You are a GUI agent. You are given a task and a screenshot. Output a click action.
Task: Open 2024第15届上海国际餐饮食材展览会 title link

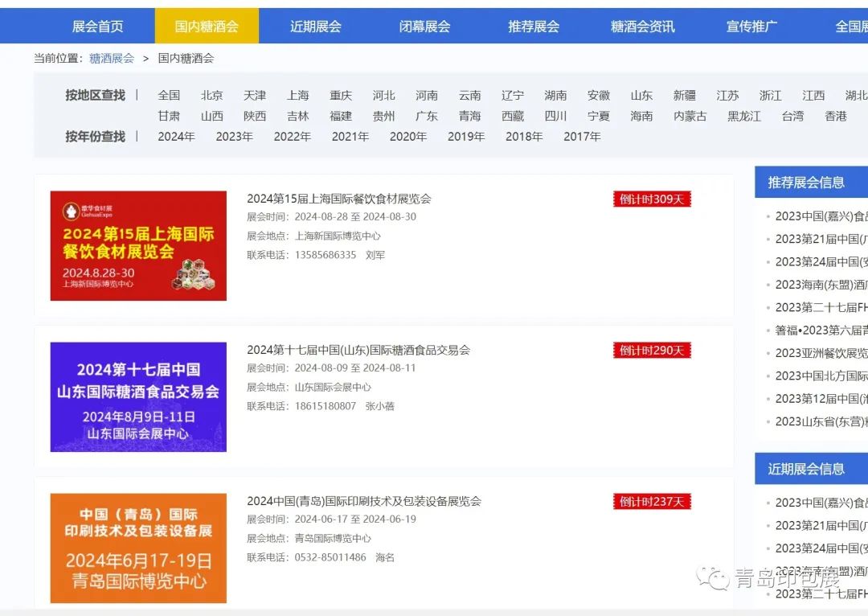pos(339,199)
